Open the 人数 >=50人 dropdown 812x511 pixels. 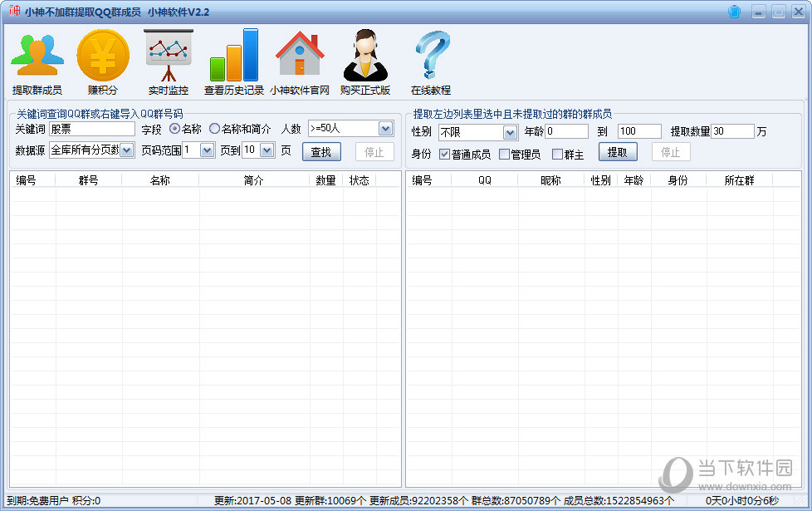(385, 129)
